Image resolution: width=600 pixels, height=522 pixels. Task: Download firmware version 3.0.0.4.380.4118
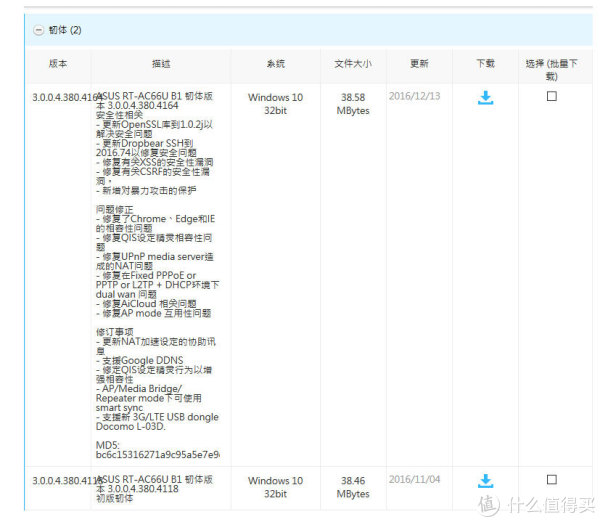485,481
